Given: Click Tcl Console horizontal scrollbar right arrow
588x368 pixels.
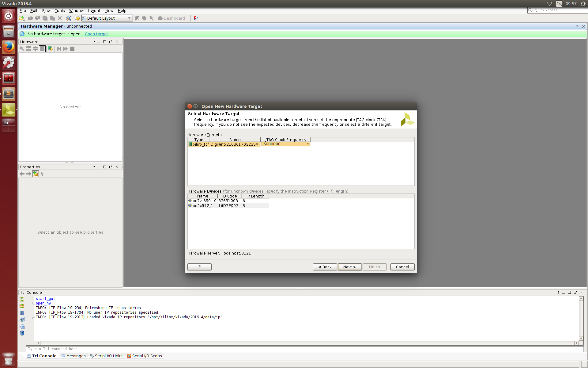Looking at the screenshot, I should click(x=576, y=343).
